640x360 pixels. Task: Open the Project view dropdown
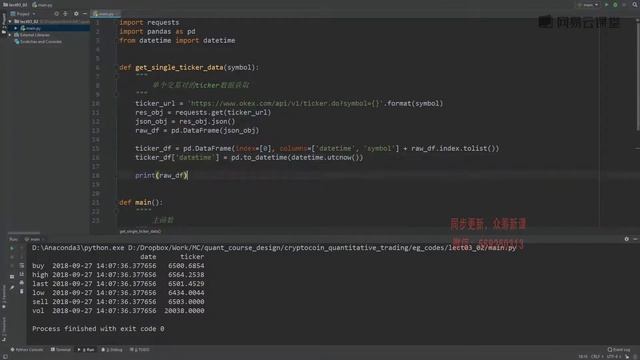click(23, 14)
